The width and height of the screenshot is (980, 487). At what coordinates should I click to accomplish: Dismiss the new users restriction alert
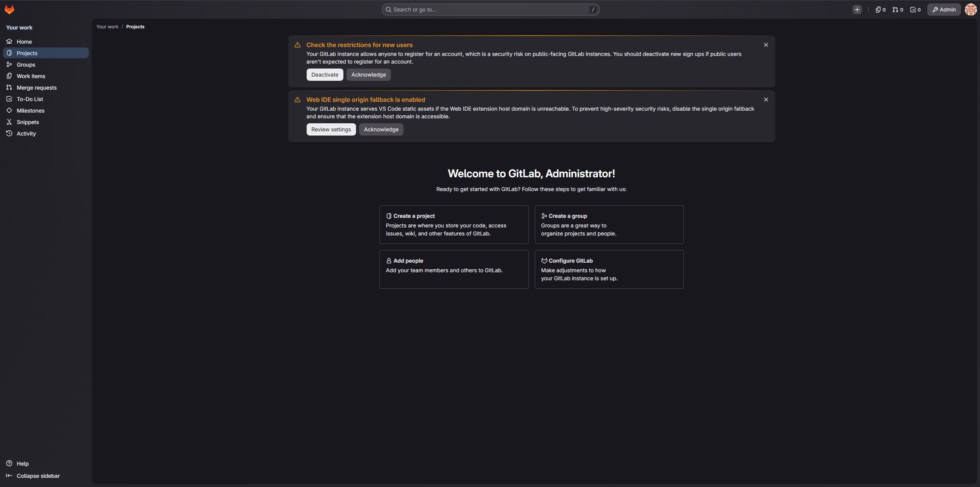click(766, 45)
